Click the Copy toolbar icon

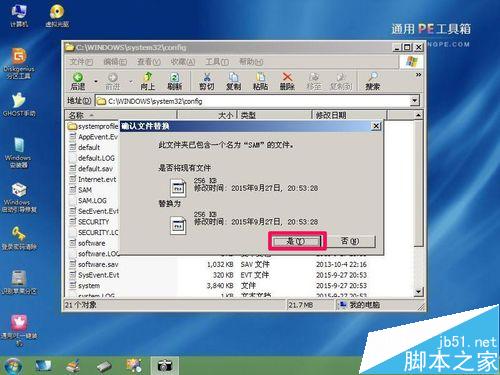pos(233,81)
